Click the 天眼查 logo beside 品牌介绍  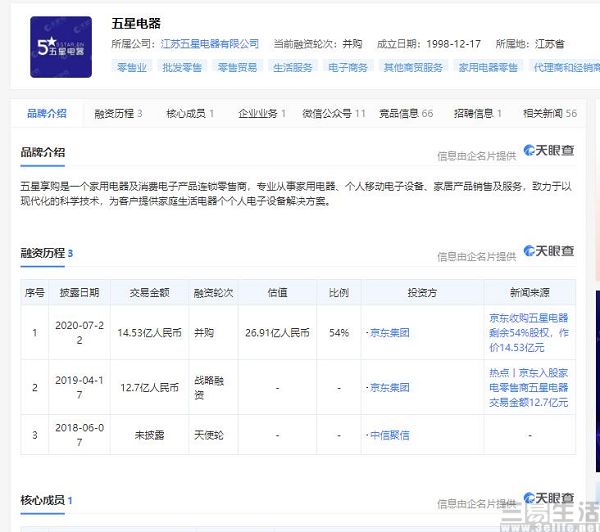(549, 150)
